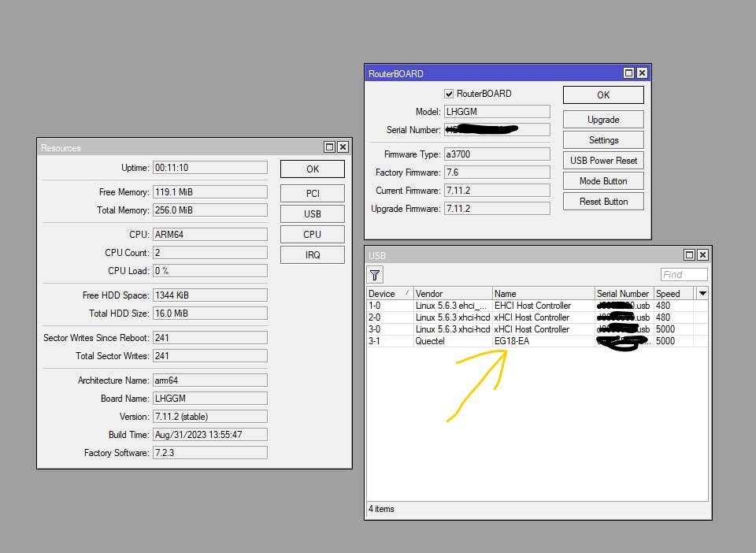Screen dimensions: 756x553
Task: Click OK in the RouterBOARD window
Action: pos(603,95)
